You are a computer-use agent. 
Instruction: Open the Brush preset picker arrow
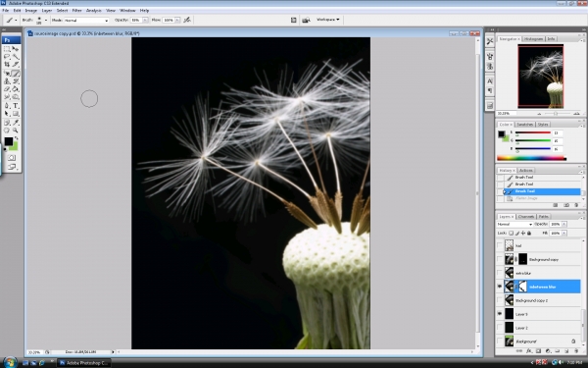pos(46,21)
